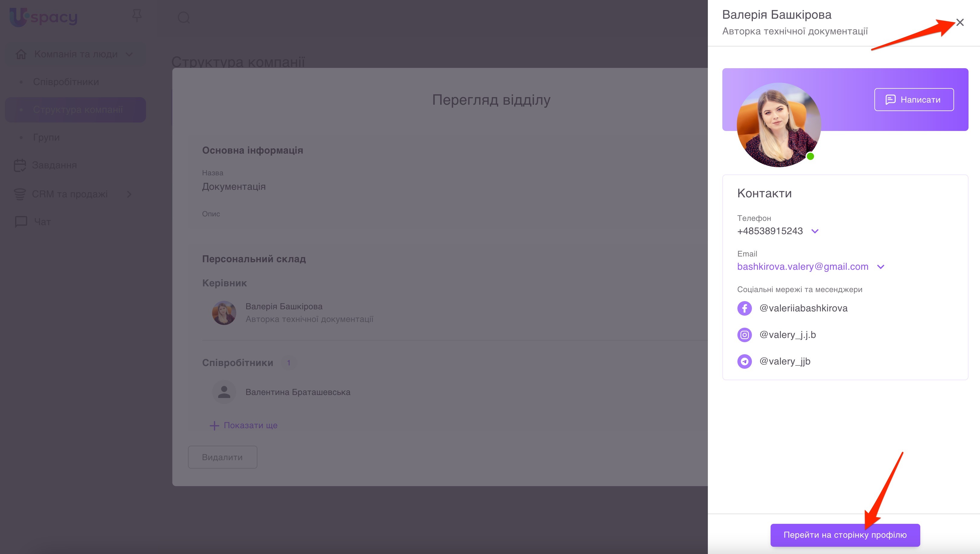Viewport: 980px width, 554px height.
Task: Expand the email address dropdown arrow
Action: (x=880, y=267)
